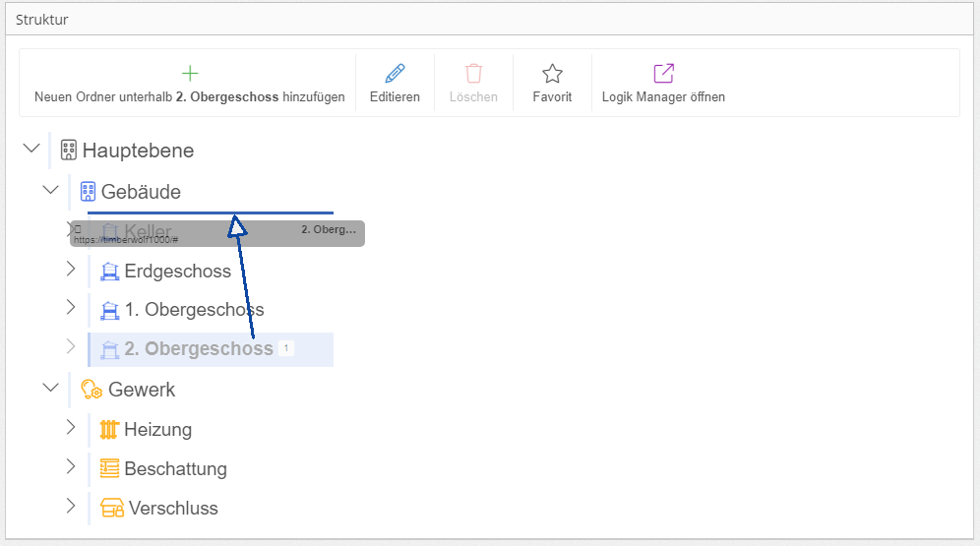Image resolution: width=980 pixels, height=546 pixels.
Task: Click the Editieren pencil icon
Action: (395, 74)
